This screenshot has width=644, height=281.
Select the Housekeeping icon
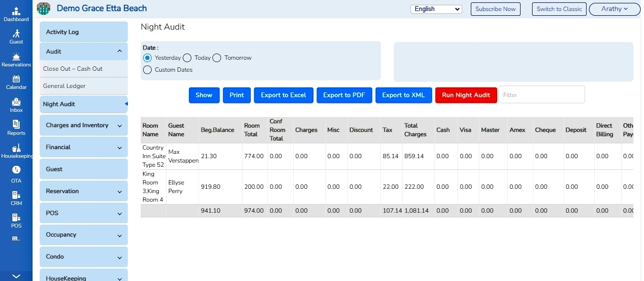point(16,150)
